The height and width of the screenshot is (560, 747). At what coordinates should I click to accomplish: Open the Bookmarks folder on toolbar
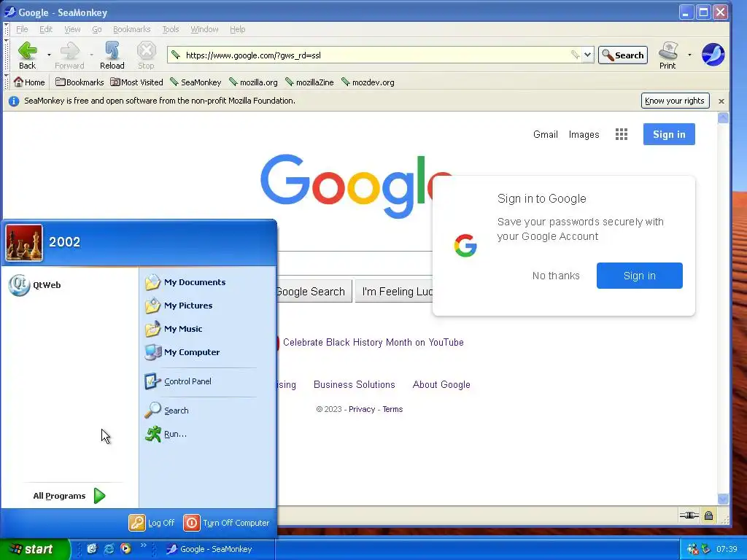79,82
